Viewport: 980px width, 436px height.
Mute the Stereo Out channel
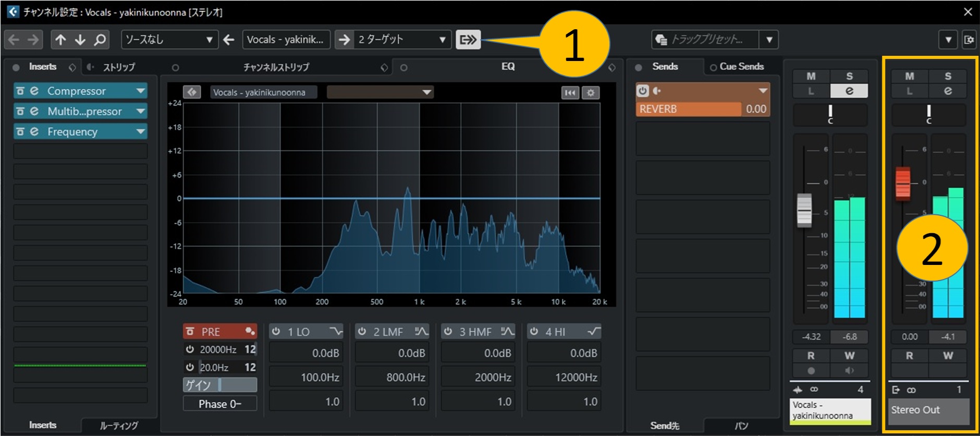coord(909,76)
